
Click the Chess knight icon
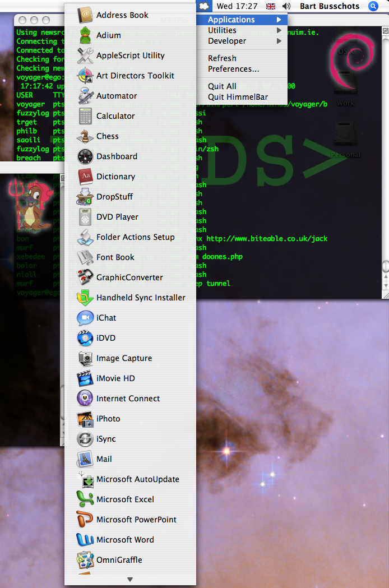(85, 137)
